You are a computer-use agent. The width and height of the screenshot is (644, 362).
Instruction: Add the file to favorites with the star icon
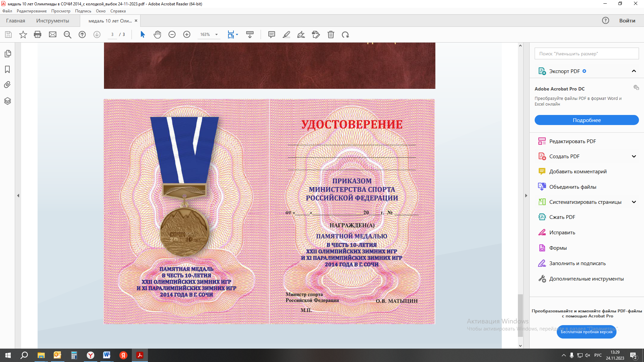(23, 35)
